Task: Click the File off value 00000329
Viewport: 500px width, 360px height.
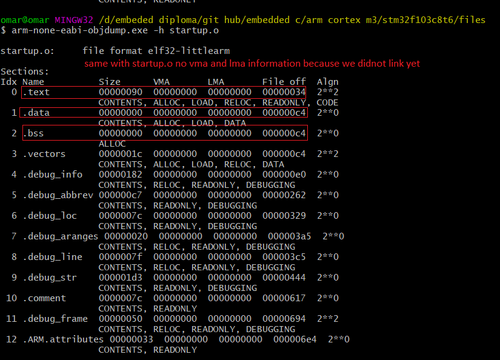Action: pyautogui.click(x=284, y=216)
